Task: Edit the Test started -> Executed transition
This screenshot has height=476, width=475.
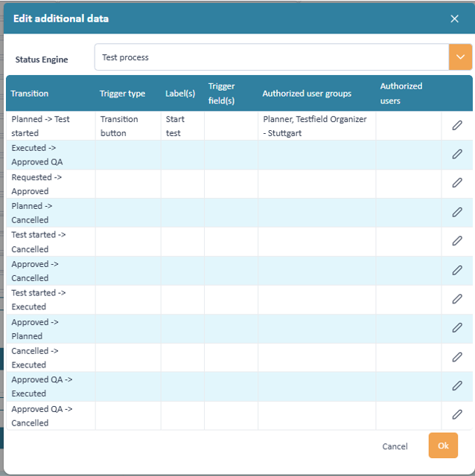Action: click(x=457, y=299)
